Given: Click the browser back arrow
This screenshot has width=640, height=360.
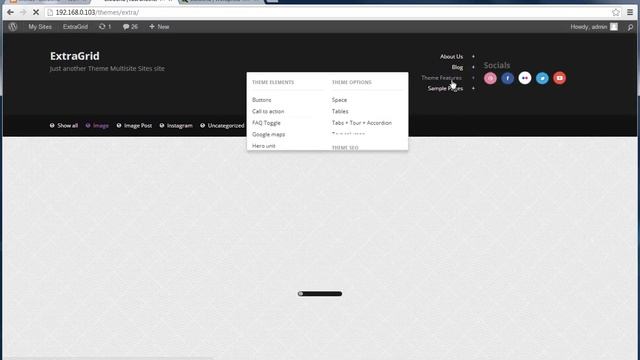Looking at the screenshot, I should (10, 13).
